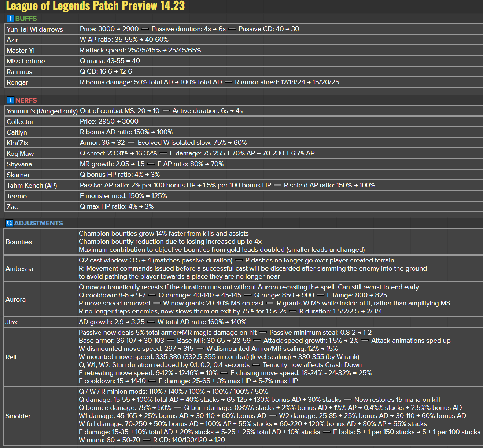
Task: Click the League of Legends Patch Preview title
Action: point(95,6)
